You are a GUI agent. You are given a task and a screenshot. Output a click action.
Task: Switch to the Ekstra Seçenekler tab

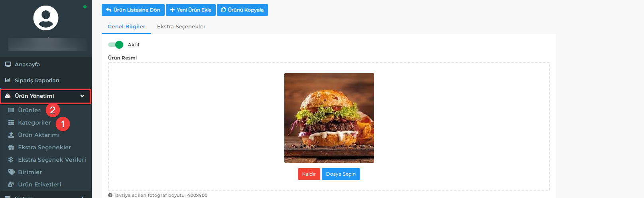click(181, 27)
